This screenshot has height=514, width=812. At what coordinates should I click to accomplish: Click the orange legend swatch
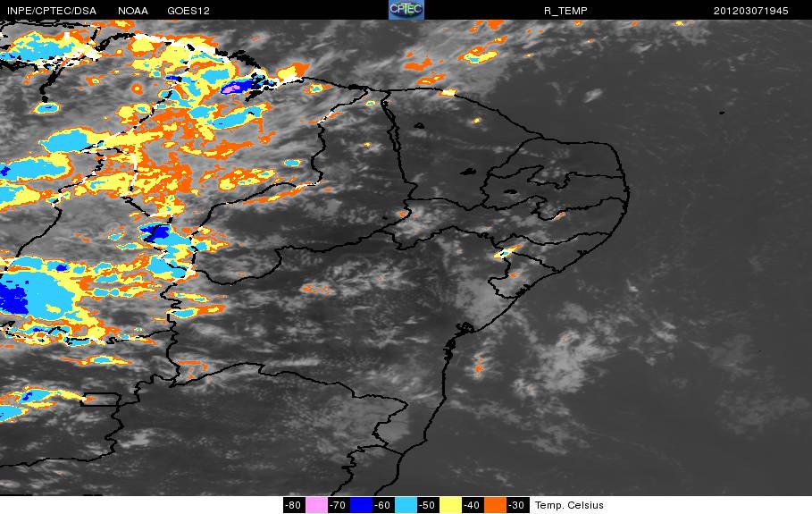(x=495, y=505)
